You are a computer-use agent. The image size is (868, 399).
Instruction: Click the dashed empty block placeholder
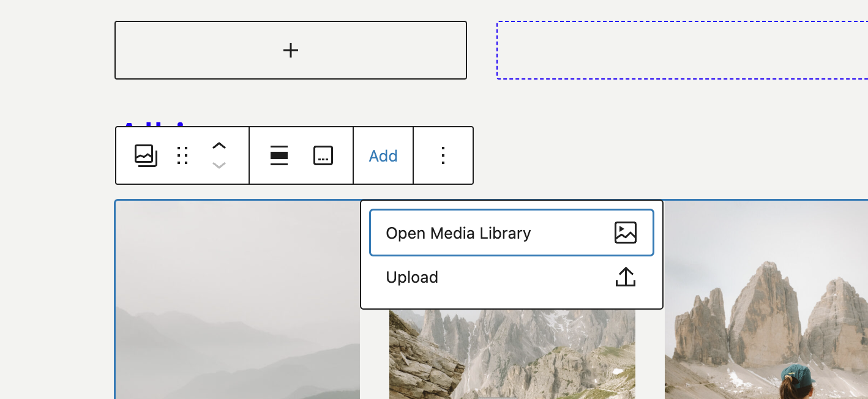click(x=681, y=50)
